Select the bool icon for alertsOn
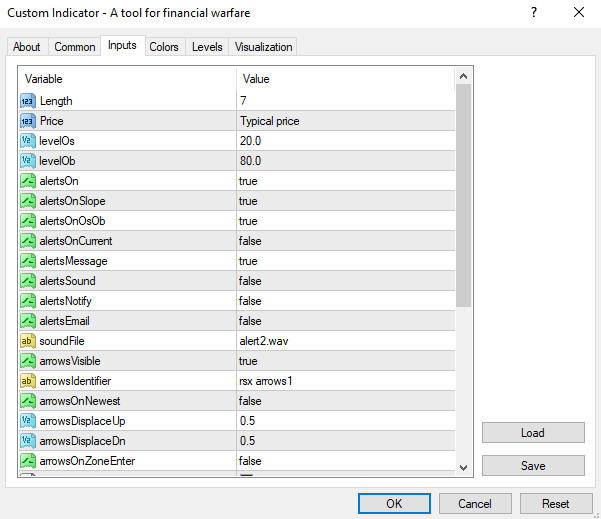 pos(28,181)
